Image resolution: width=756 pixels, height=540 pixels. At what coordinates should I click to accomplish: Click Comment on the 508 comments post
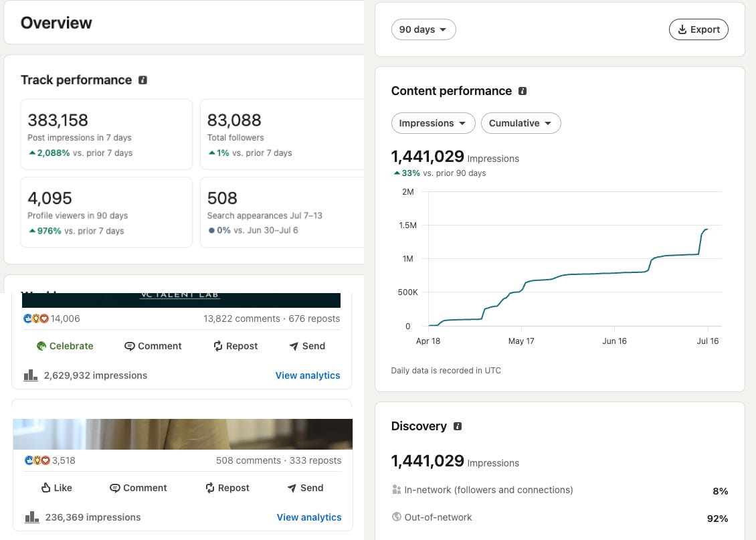(138, 488)
